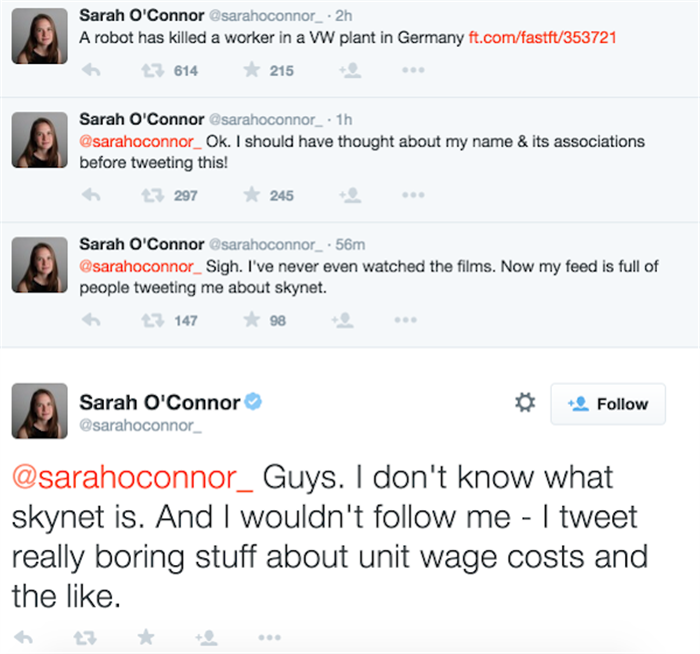Follow-user icon on the name associations tweet
The width and height of the screenshot is (700, 654).
[x=349, y=196]
